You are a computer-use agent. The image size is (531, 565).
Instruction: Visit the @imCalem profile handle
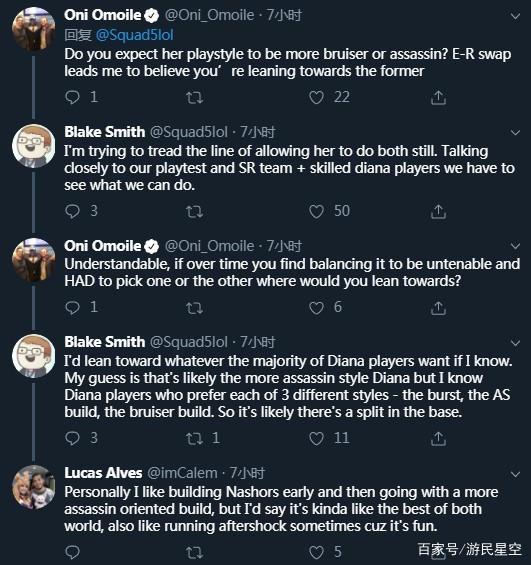click(182, 473)
